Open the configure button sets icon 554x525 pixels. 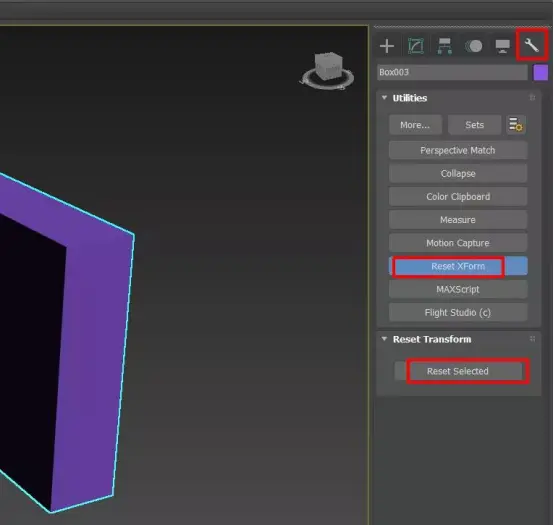(516, 125)
